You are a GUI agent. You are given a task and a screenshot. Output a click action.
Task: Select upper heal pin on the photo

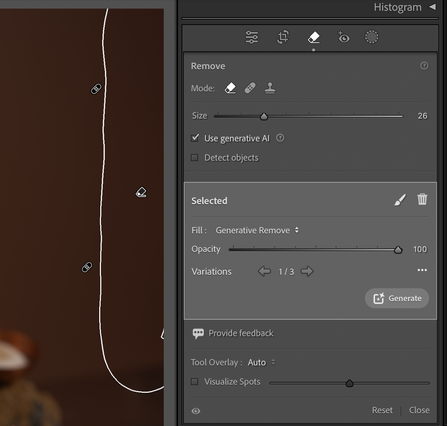point(96,89)
